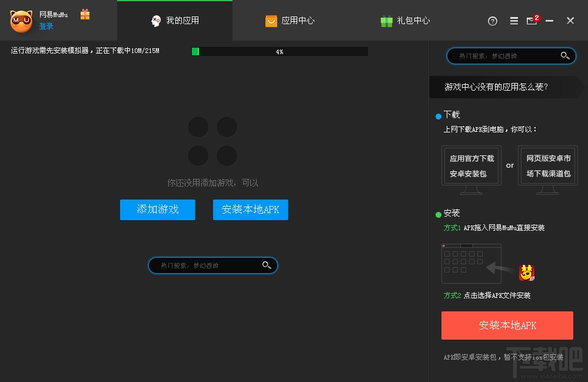Click the emulator download progress bar at 4%
The width and height of the screenshot is (588, 382).
280,52
